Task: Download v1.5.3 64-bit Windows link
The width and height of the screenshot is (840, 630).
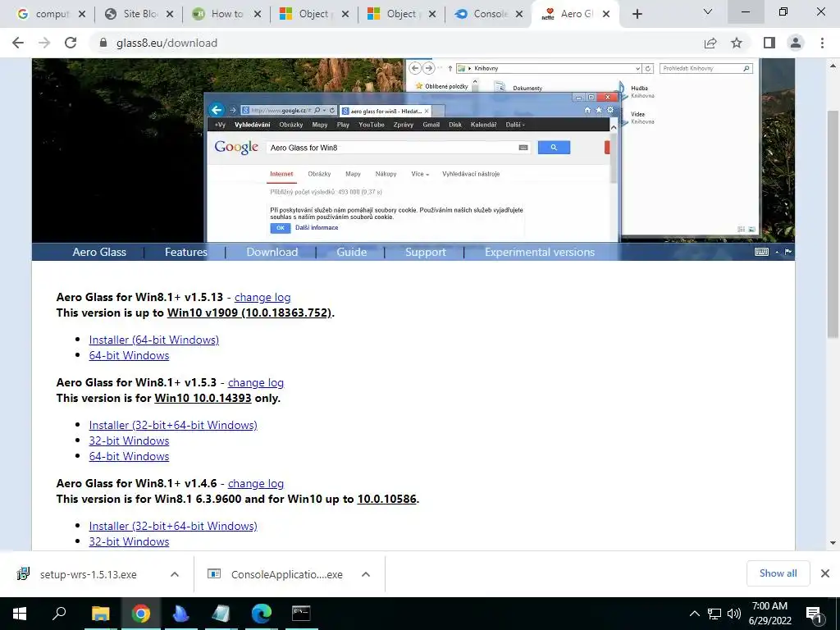Action: click(129, 456)
